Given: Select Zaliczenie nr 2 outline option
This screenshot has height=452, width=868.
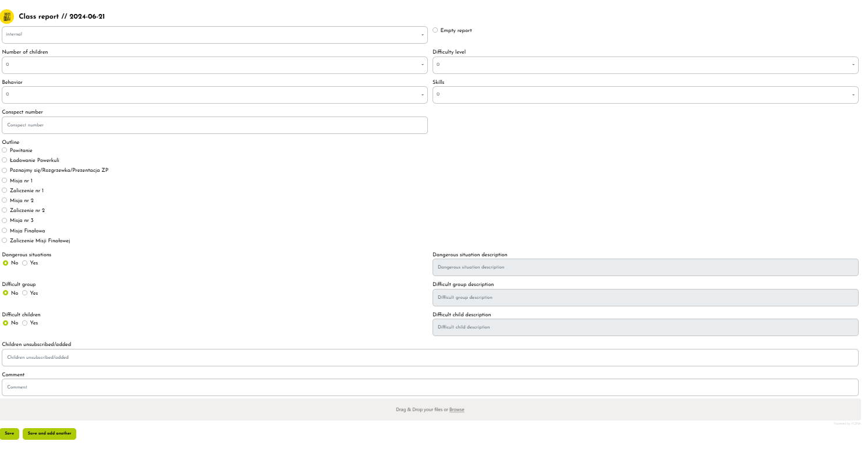Looking at the screenshot, I should 5,210.
